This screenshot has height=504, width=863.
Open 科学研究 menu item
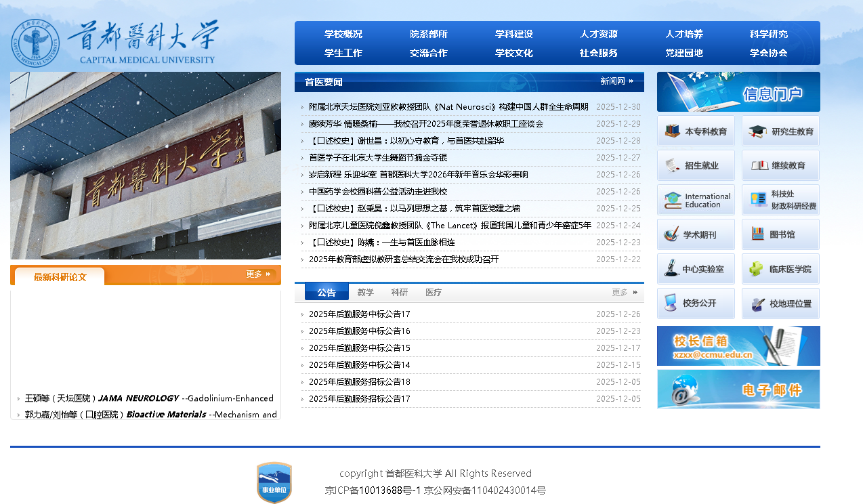pos(769,34)
